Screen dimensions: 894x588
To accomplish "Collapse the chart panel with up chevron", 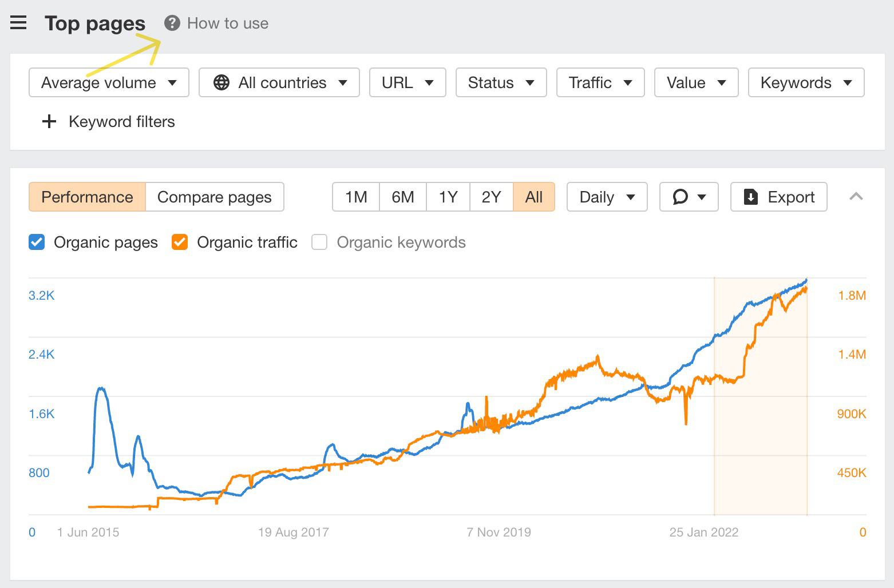I will point(856,197).
